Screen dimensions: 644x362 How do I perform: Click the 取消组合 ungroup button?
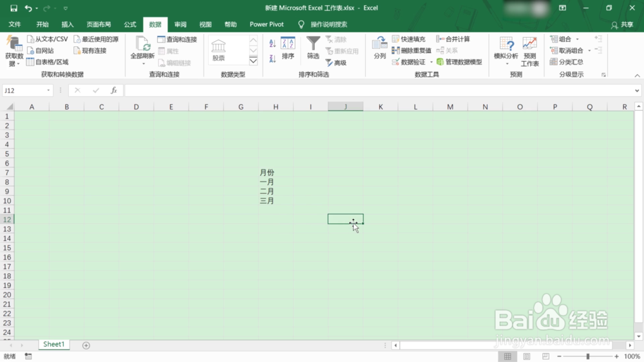click(x=567, y=50)
